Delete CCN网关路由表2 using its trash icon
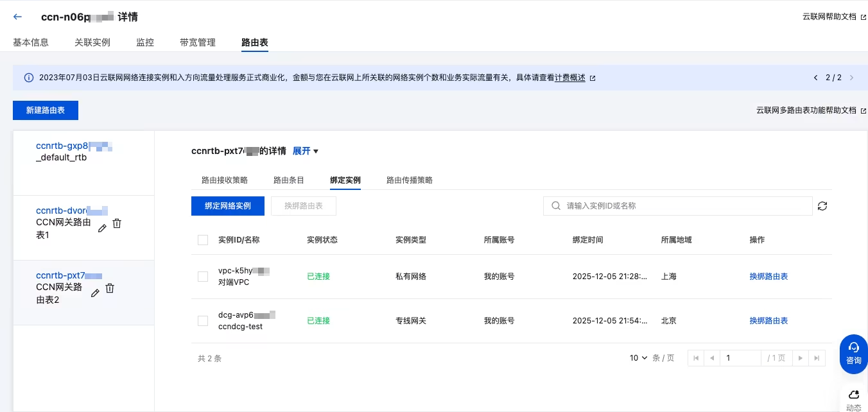 (110, 288)
